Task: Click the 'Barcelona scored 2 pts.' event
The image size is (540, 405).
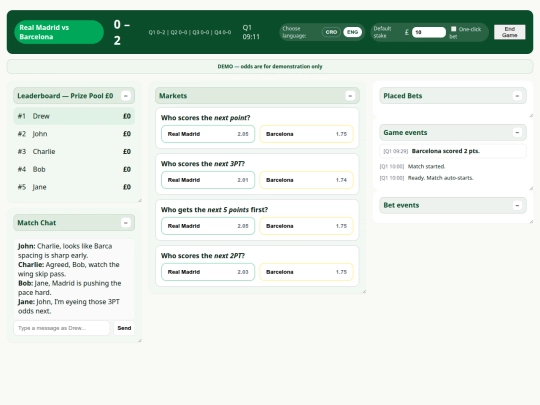Action: [x=453, y=151]
